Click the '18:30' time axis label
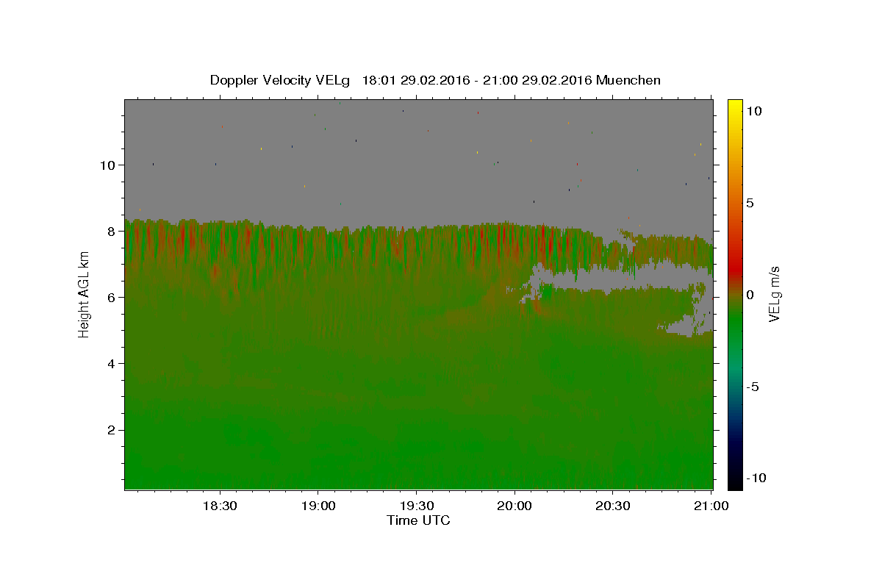This screenshot has width=882, height=588. click(220, 506)
